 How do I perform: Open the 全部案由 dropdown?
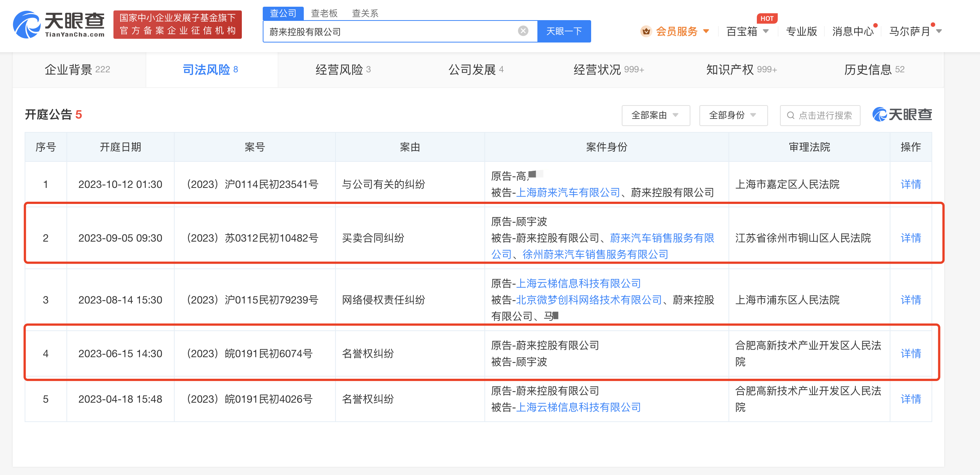pyautogui.click(x=655, y=115)
